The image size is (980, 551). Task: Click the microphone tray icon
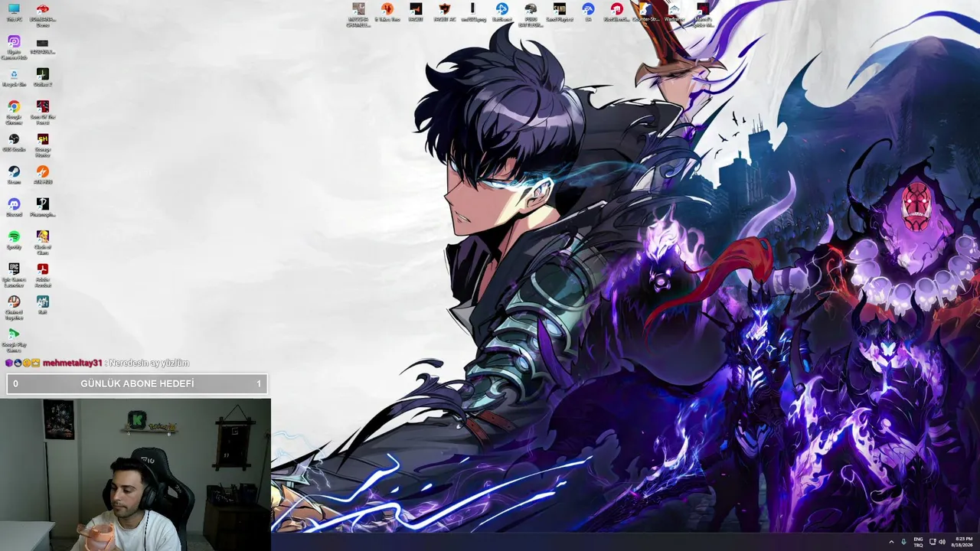tap(904, 542)
